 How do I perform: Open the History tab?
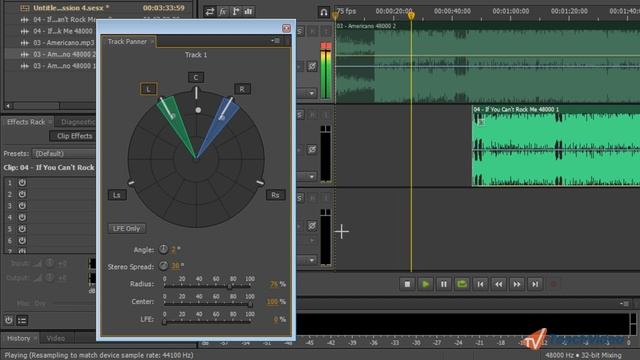18,338
